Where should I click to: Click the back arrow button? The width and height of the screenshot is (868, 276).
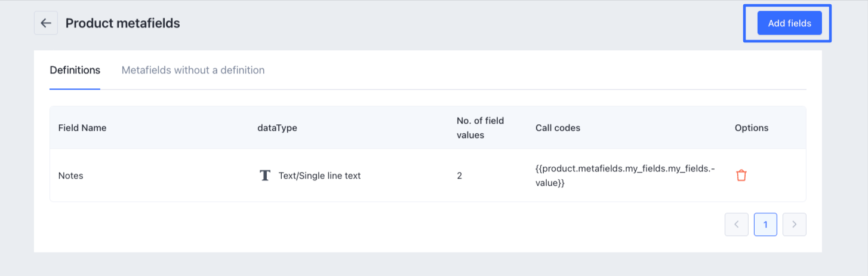(46, 23)
